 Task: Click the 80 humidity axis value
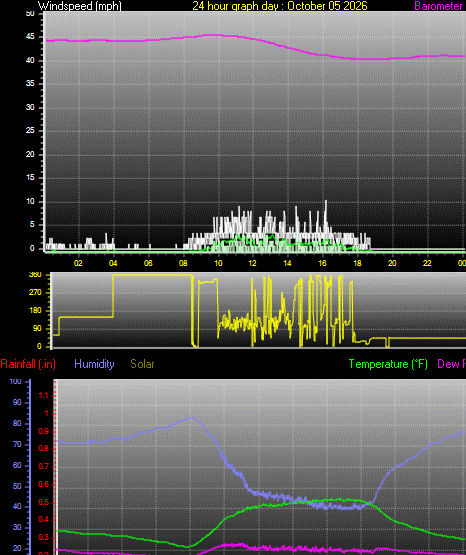17,423
